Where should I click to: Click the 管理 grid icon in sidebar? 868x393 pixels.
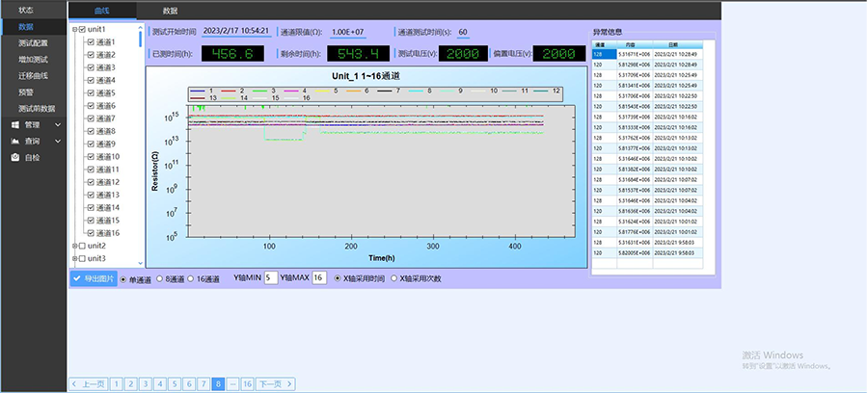coord(15,124)
